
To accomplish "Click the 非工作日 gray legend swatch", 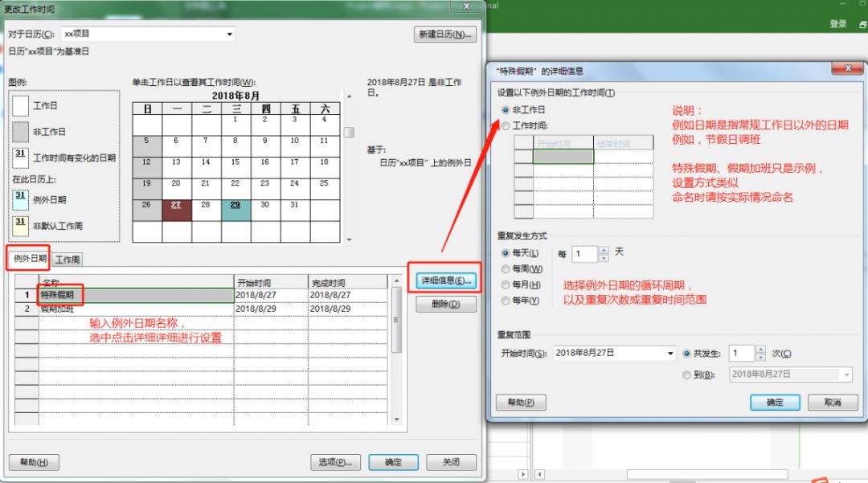I will pyautogui.click(x=20, y=132).
